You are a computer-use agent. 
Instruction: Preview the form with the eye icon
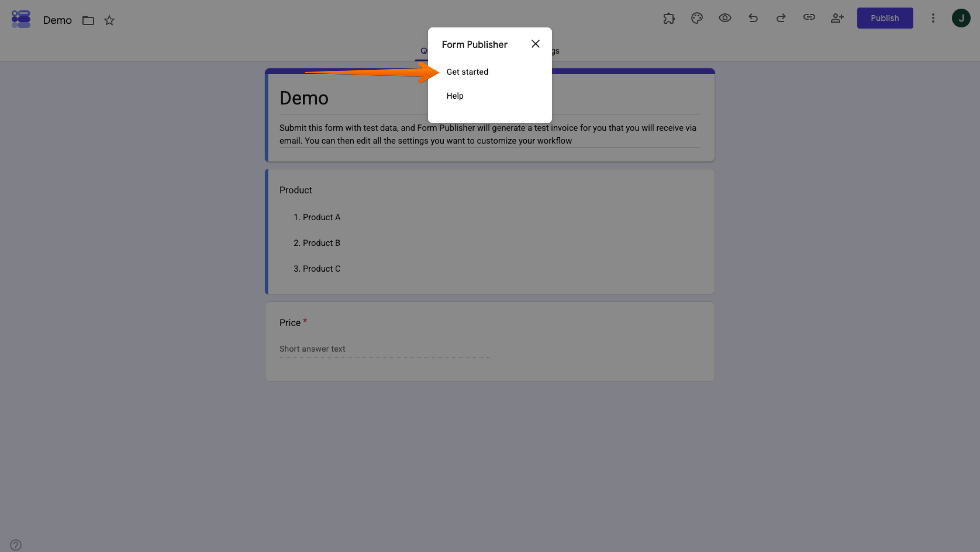pyautogui.click(x=725, y=18)
